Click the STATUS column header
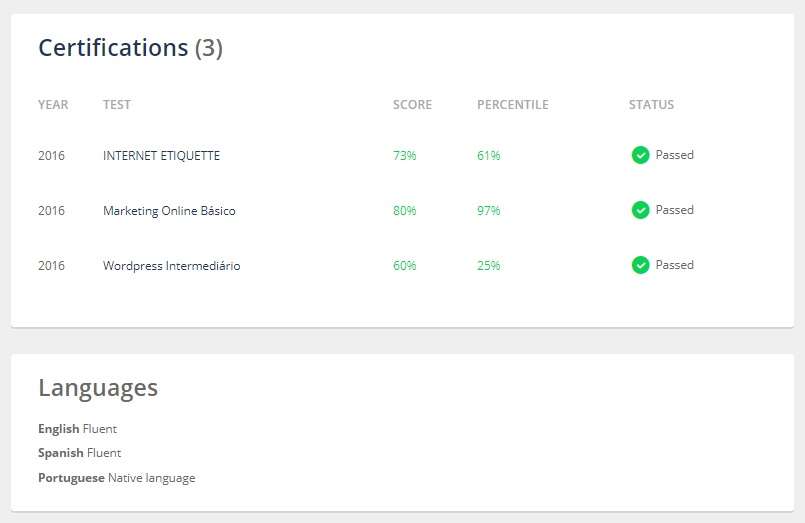805x523 pixels. [x=651, y=105]
